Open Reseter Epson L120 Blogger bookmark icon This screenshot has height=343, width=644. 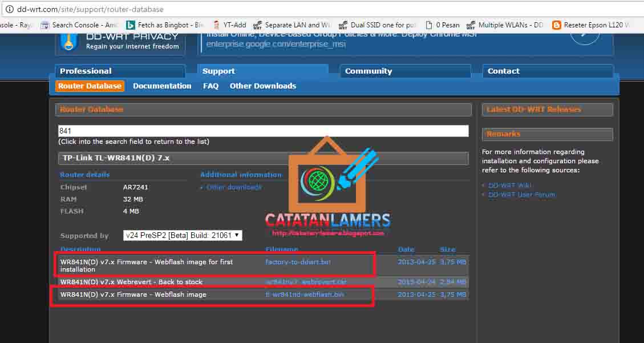[x=557, y=25]
